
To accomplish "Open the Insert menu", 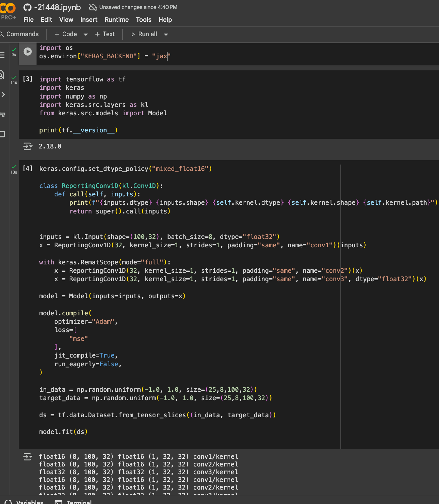I will [x=89, y=20].
